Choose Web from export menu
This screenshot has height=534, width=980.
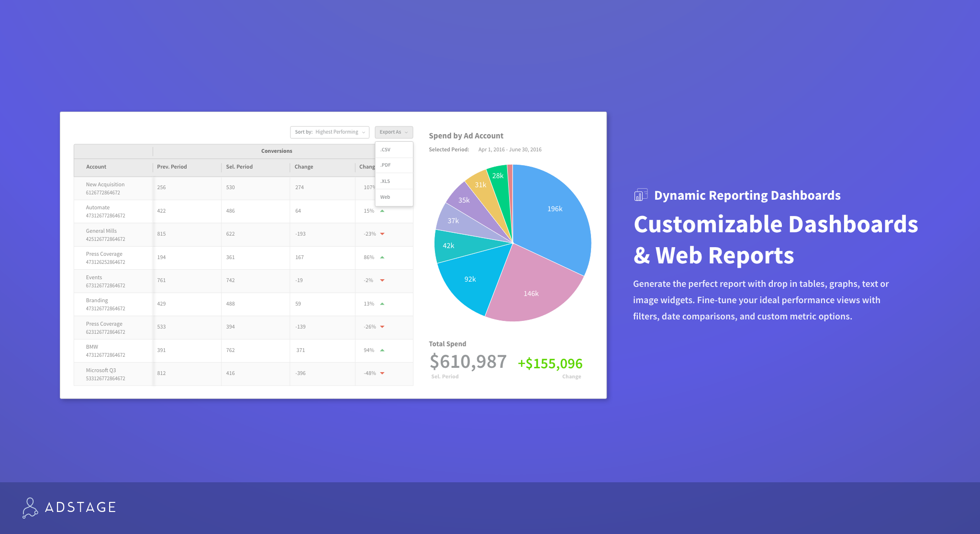coord(386,197)
